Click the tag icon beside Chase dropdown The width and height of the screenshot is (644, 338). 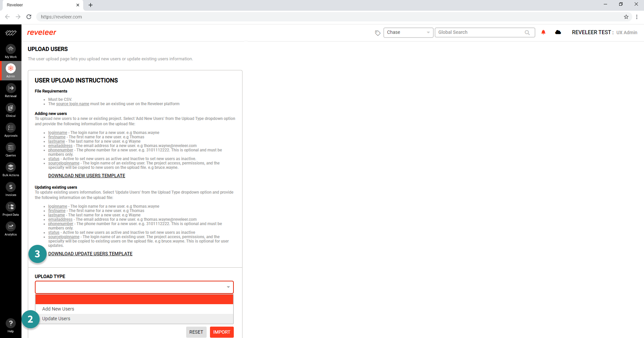378,33
